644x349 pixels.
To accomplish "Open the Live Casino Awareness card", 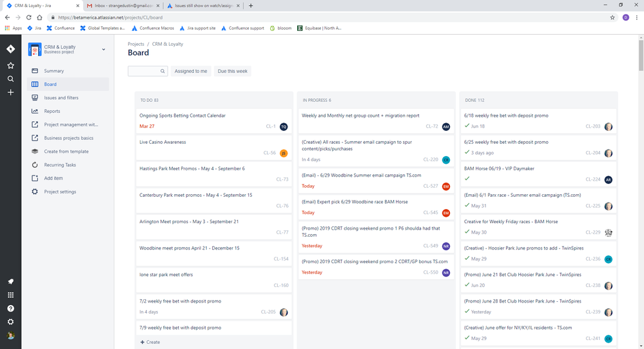I will coord(213,148).
